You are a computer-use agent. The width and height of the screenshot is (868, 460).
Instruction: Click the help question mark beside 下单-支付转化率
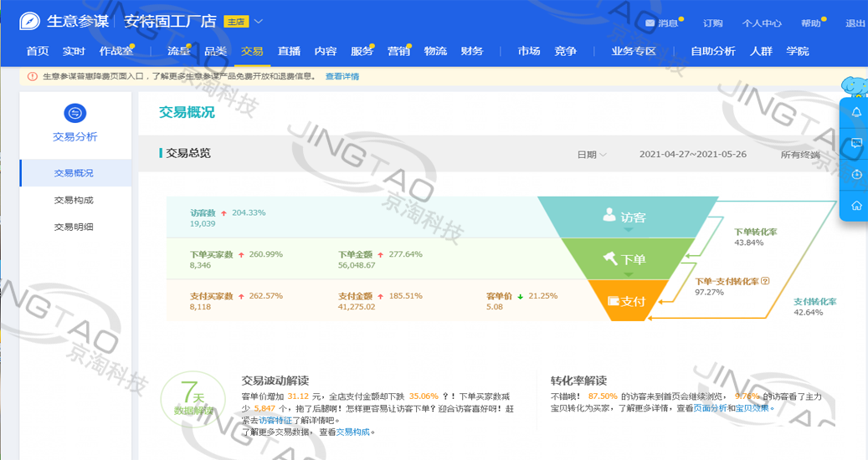tap(764, 282)
